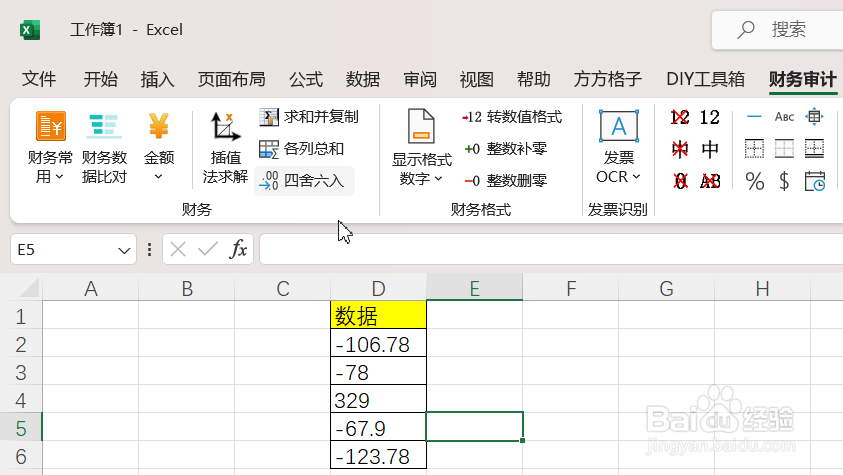The height and width of the screenshot is (475, 843).
Task: Open 显示格式数字 dropdown
Action: coord(422,147)
